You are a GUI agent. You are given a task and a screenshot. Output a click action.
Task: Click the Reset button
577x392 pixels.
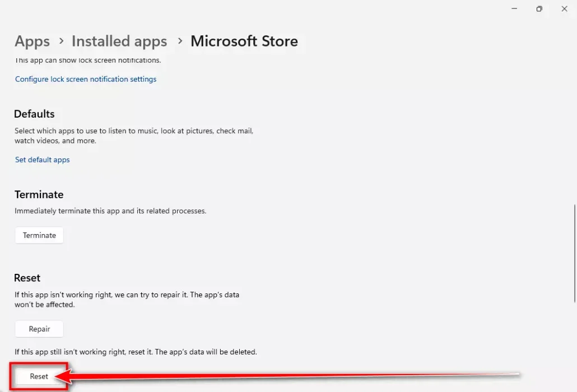(x=39, y=376)
